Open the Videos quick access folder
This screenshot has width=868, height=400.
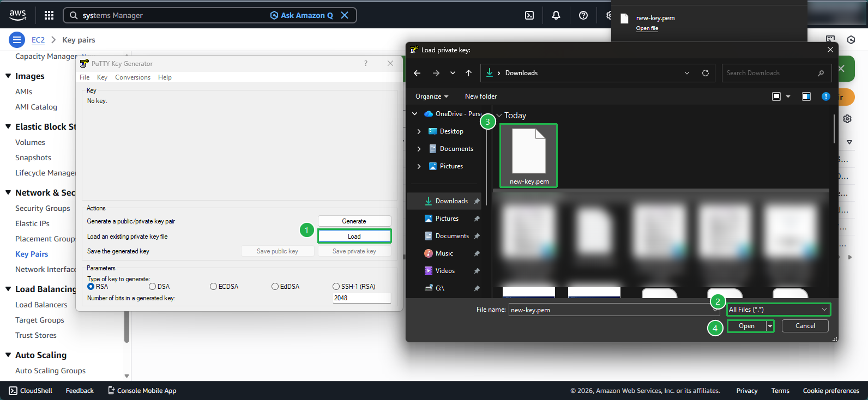click(x=446, y=271)
